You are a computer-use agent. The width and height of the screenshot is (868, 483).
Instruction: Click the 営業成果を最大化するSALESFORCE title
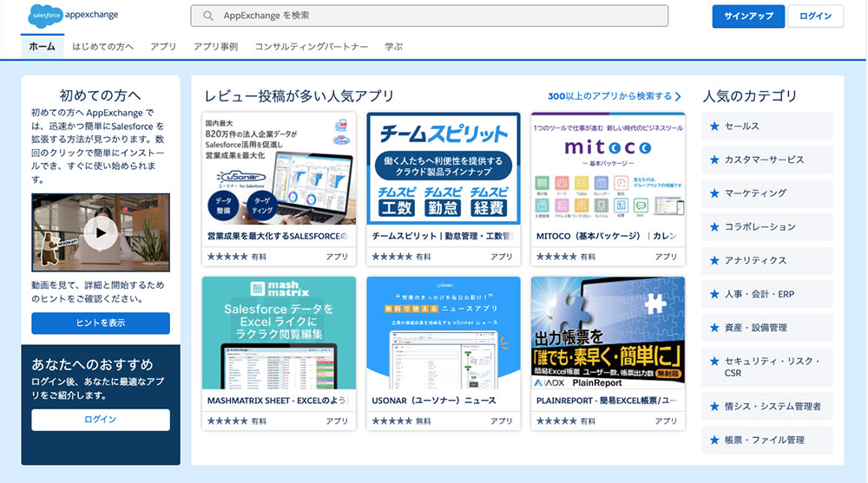coord(278,236)
